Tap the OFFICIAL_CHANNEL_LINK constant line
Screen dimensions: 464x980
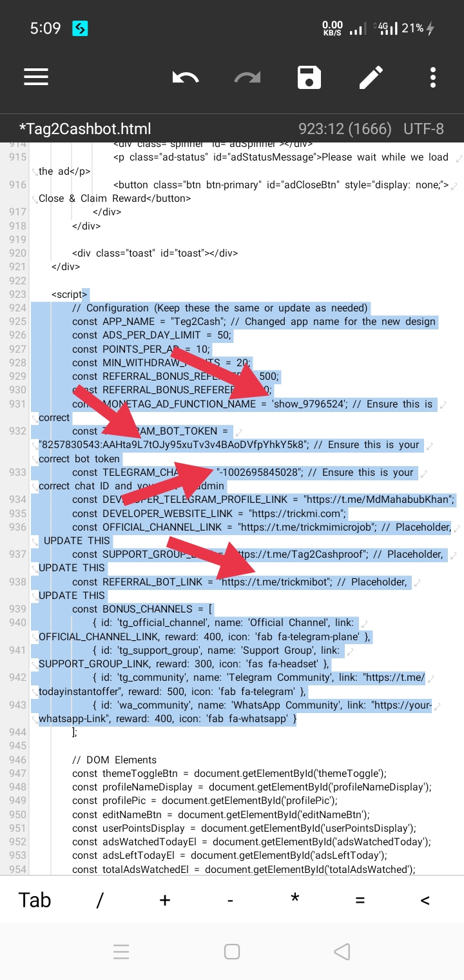pyautogui.click(x=261, y=527)
